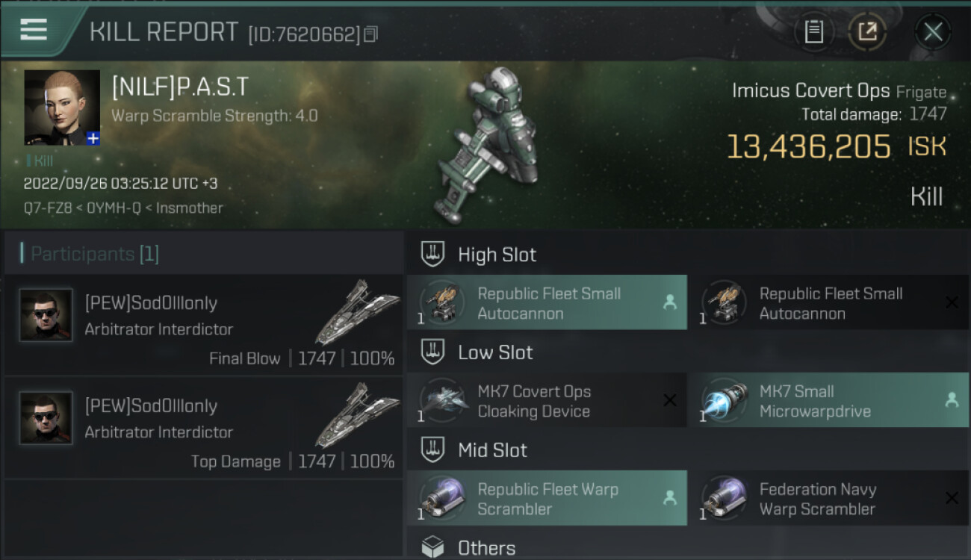Select the destroyed Republic Fleet Small Autocannon

[x=828, y=303]
